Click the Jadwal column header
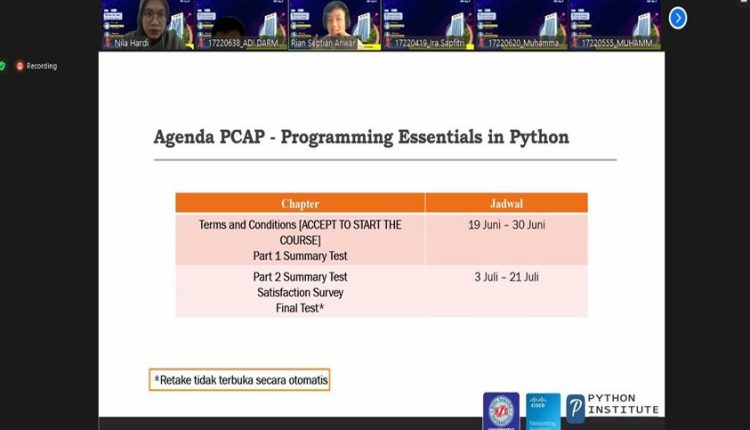This screenshot has height=430, width=750. 507,203
